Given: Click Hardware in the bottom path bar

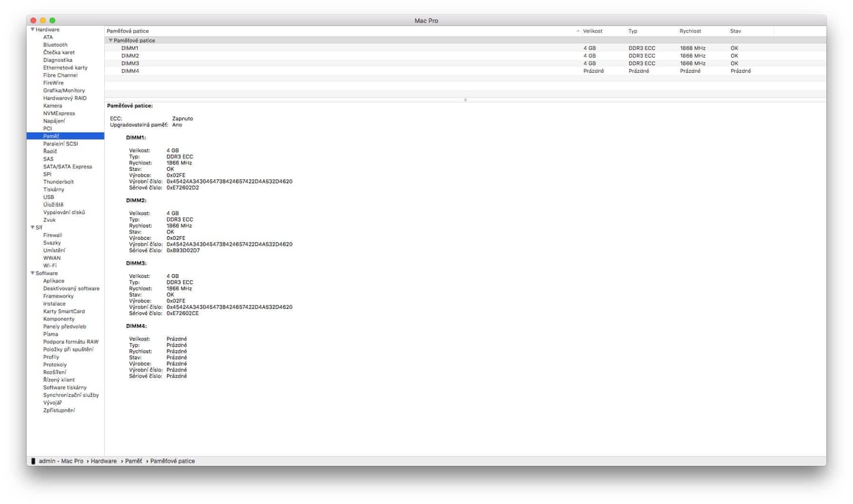Looking at the screenshot, I should [104, 461].
